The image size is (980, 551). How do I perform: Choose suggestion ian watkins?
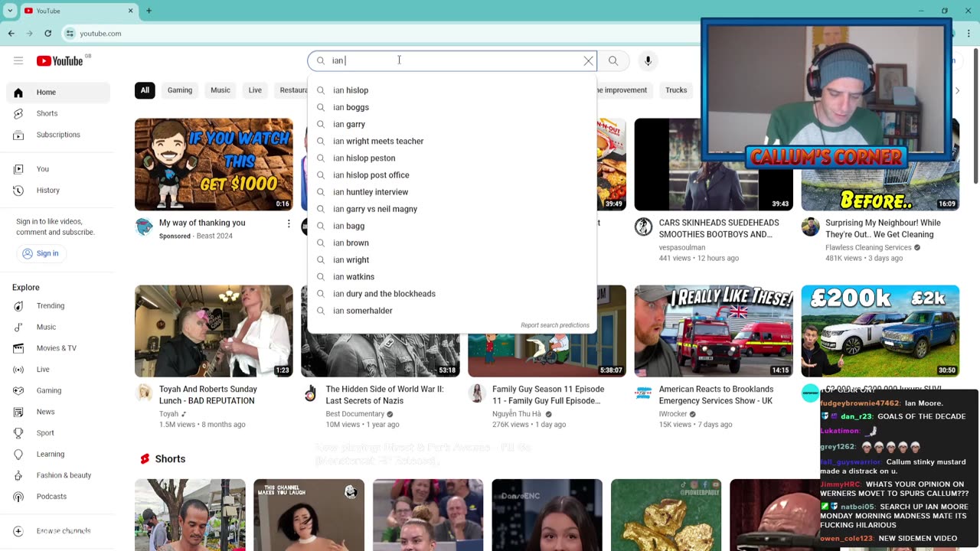pyautogui.click(x=452, y=277)
